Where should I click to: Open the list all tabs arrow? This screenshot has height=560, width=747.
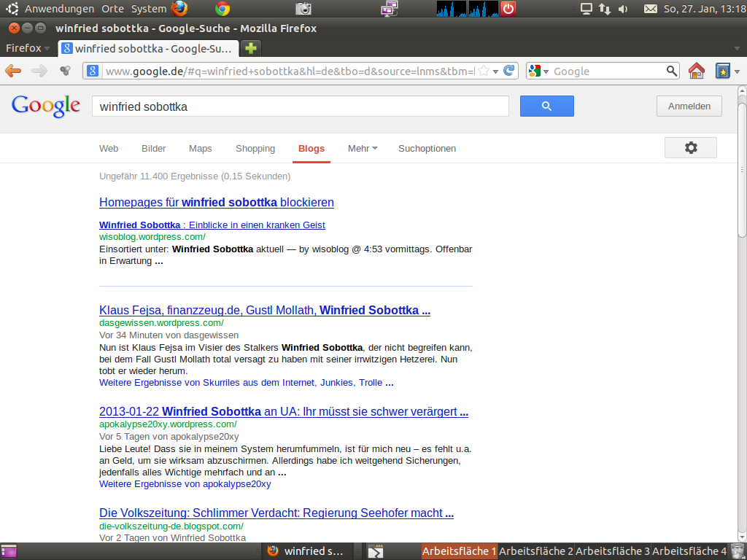pos(737,49)
